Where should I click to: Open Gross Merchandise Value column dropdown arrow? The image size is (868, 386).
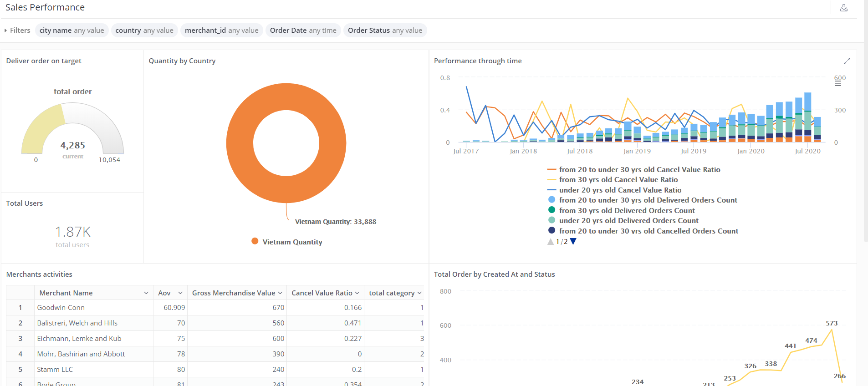coord(280,293)
